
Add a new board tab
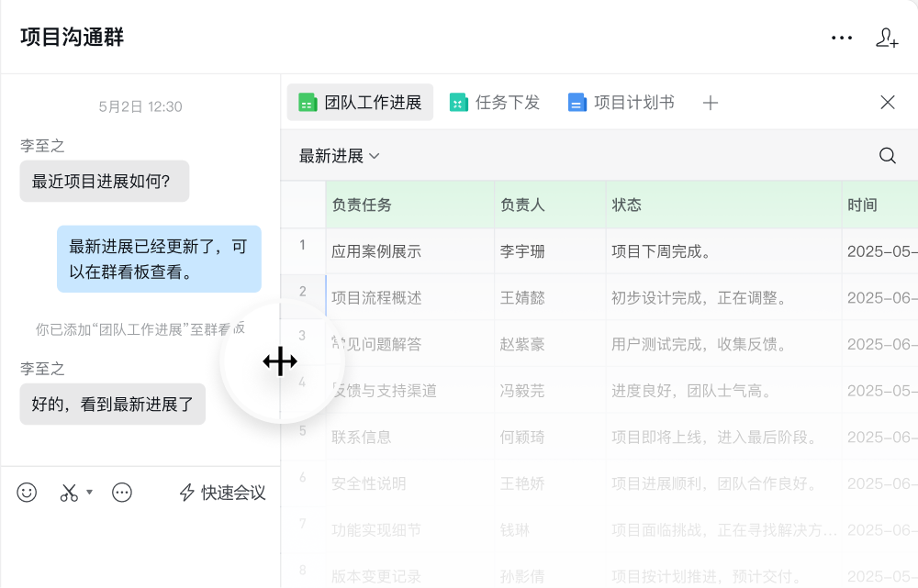[710, 103]
